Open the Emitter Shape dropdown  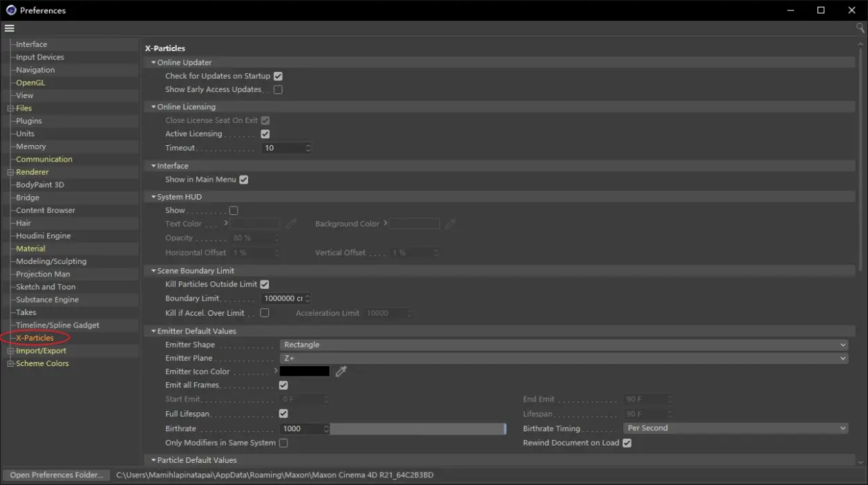pyautogui.click(x=564, y=344)
